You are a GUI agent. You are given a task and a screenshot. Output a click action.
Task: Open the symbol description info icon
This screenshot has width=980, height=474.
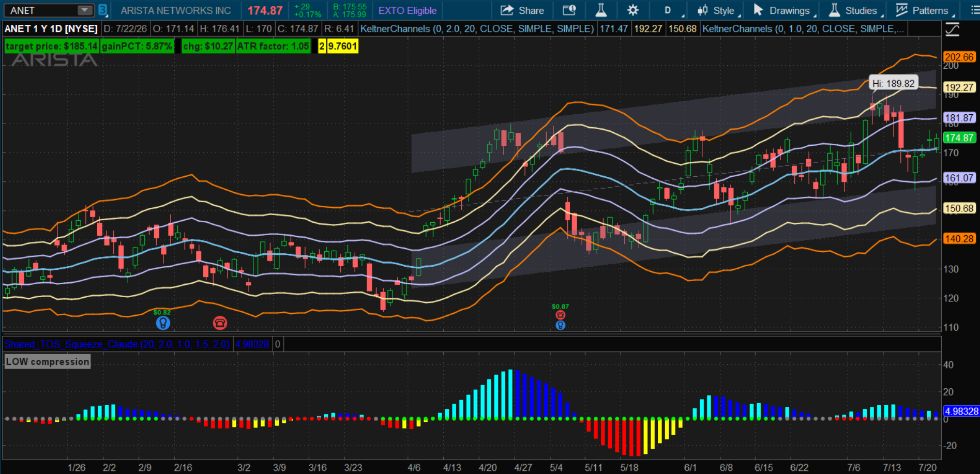click(569, 10)
